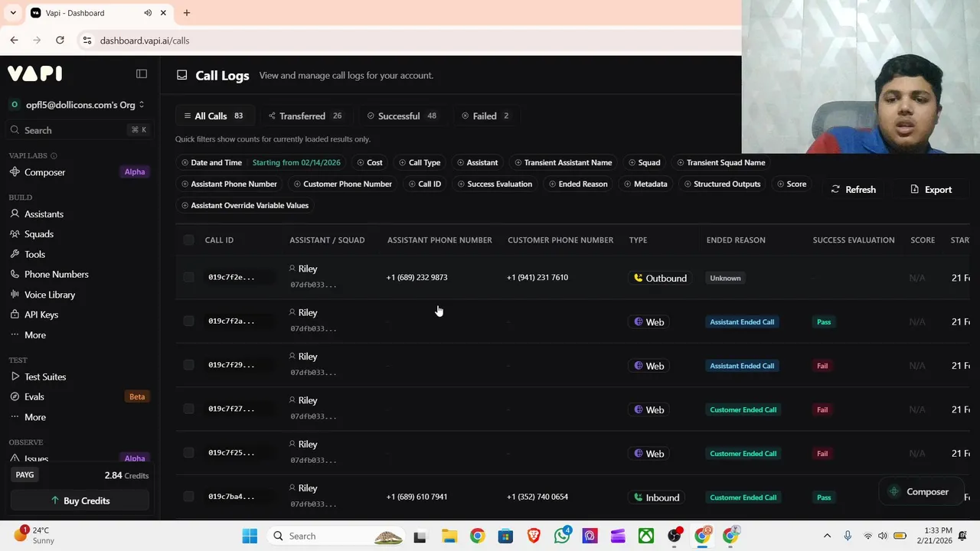The width and height of the screenshot is (980, 551).
Task: Click the Inbound type badge
Action: [656, 497]
